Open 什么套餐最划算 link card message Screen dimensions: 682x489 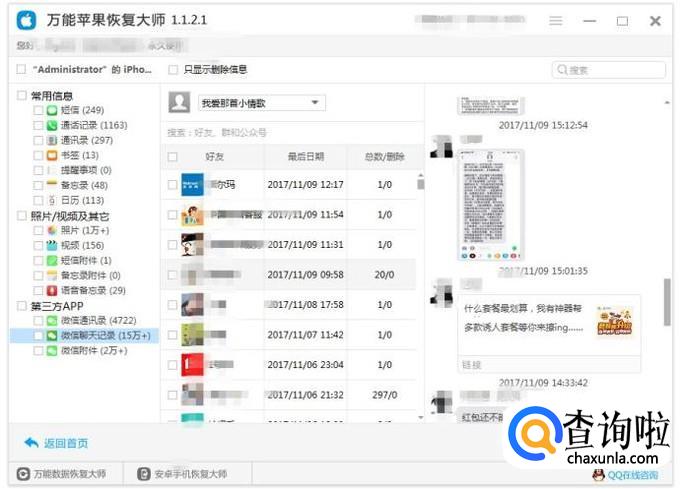(x=549, y=333)
